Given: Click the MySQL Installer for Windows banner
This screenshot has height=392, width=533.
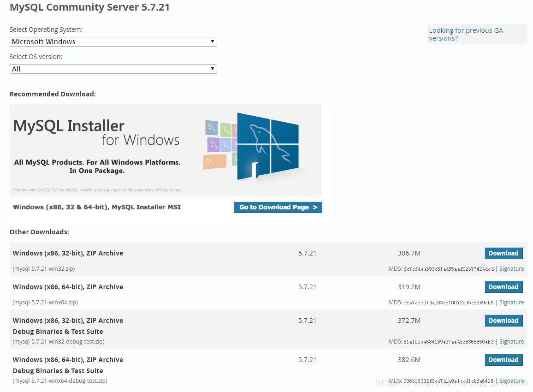Looking at the screenshot, I should coord(166,150).
